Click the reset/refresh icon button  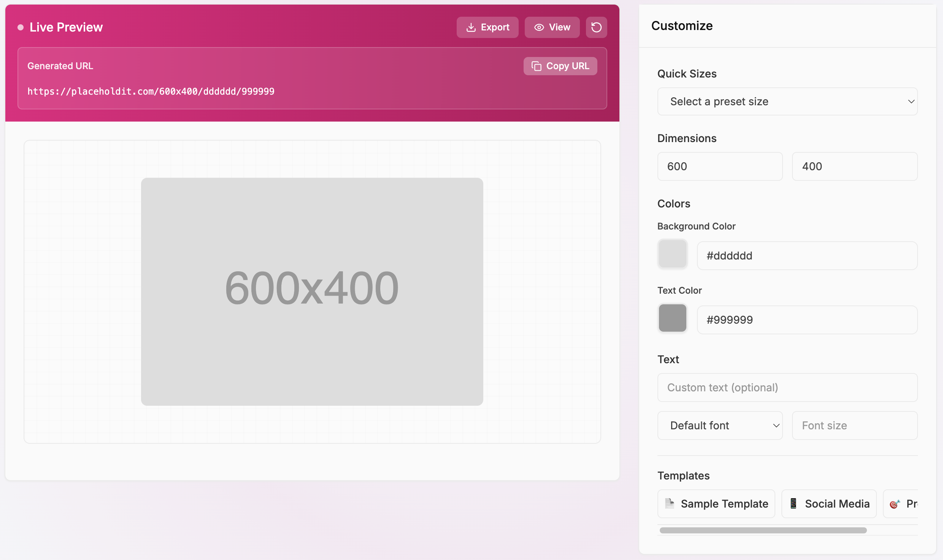tap(596, 27)
